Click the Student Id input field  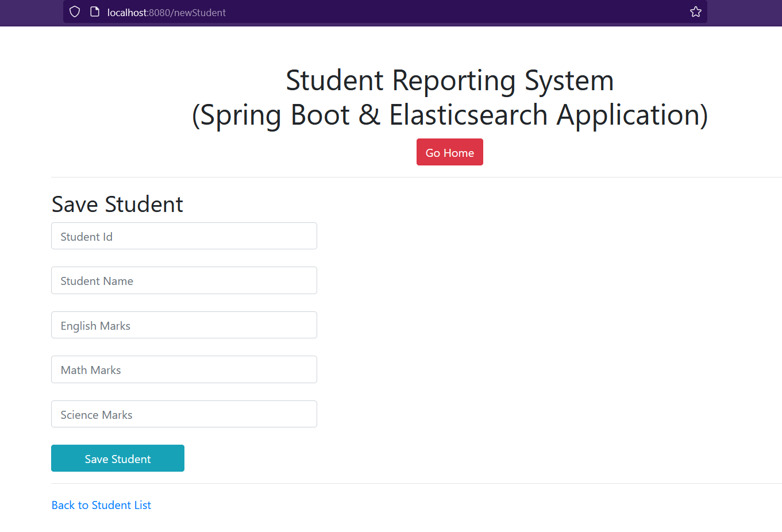[184, 236]
